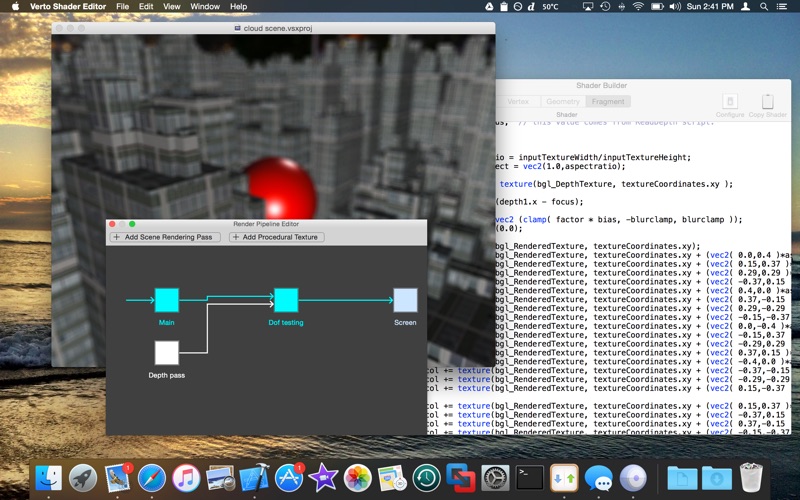Open Safari from the dock
This screenshot has height=500, width=800.
[x=152, y=478]
